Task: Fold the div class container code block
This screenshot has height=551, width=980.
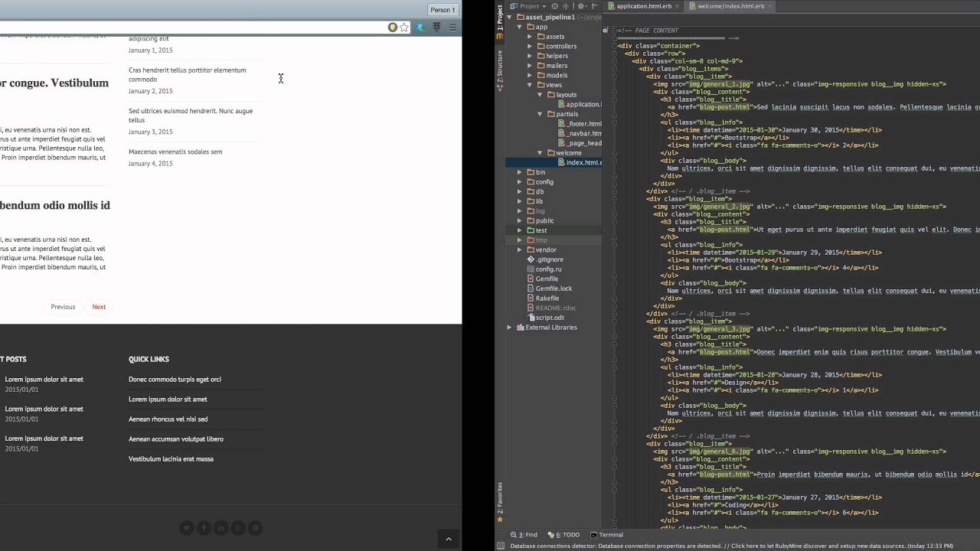Action: (614, 46)
